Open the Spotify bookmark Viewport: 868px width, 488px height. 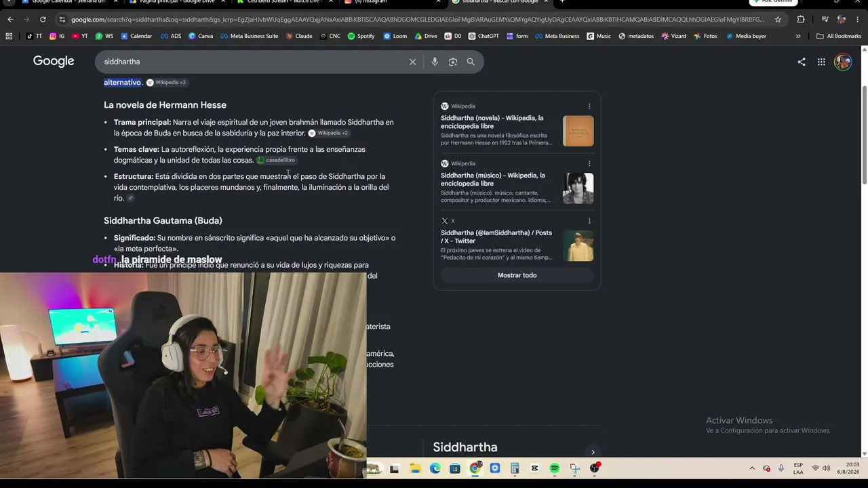coord(361,36)
